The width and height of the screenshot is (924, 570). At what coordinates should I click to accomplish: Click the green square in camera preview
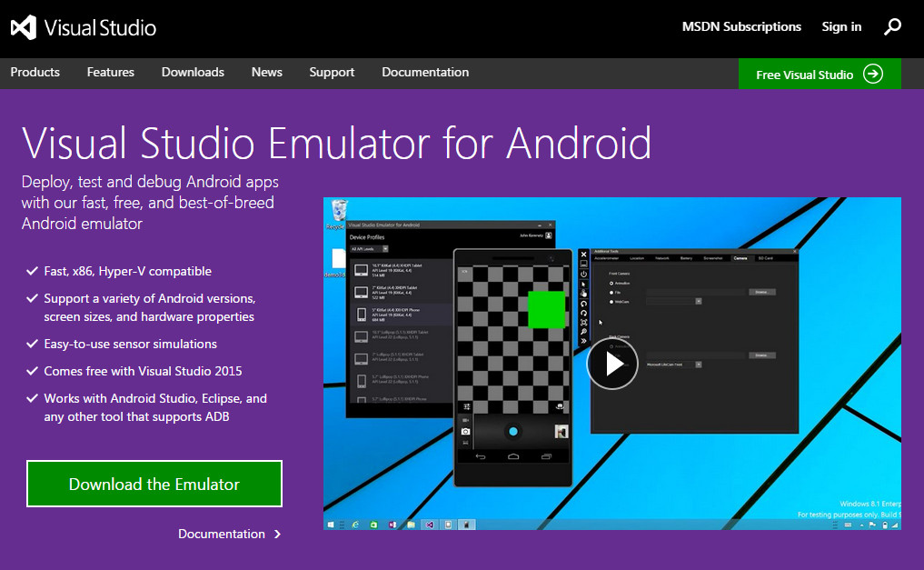coord(546,309)
